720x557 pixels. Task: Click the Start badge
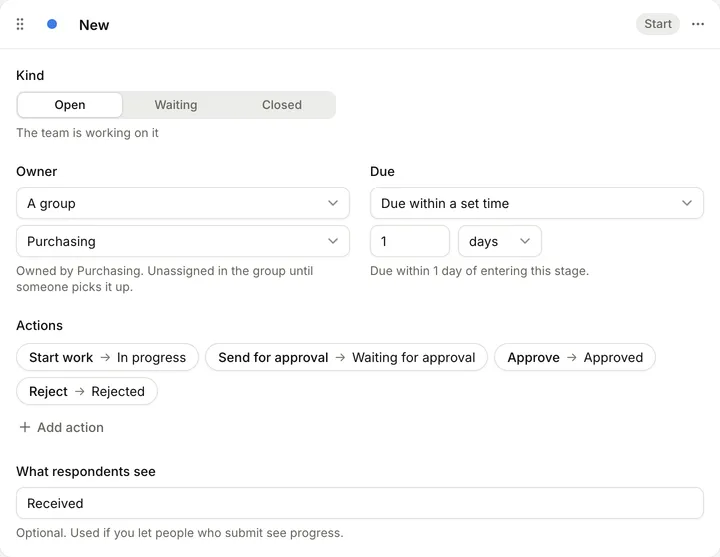point(658,24)
